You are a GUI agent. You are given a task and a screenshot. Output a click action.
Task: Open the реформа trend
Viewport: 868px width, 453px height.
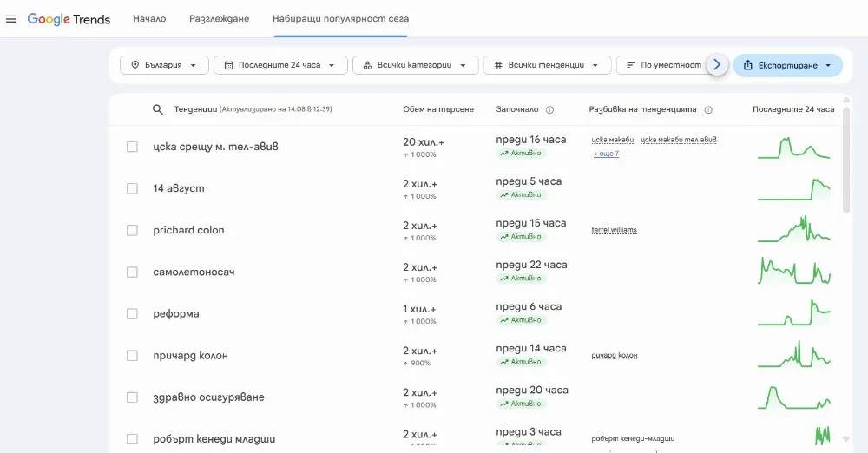pos(176,314)
